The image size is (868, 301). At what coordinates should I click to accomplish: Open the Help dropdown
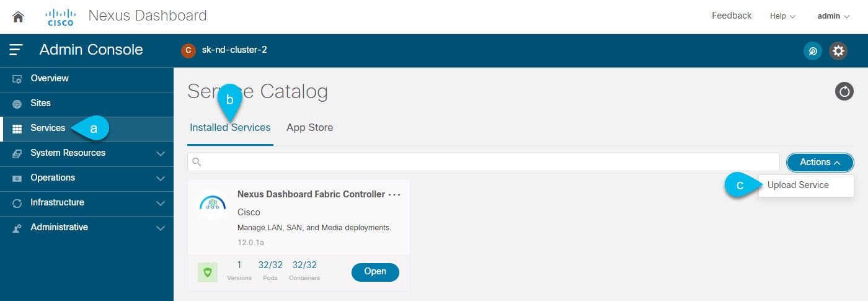click(x=782, y=16)
